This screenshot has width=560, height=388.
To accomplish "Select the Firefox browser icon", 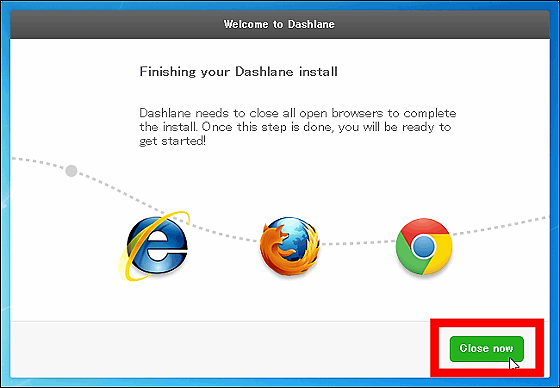I will click(x=290, y=246).
